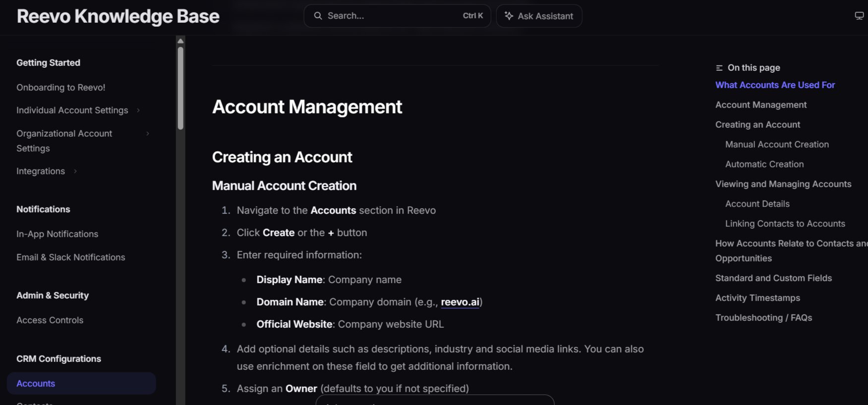Jump to Linking Contacts to Accounts
The image size is (868, 405).
point(785,224)
